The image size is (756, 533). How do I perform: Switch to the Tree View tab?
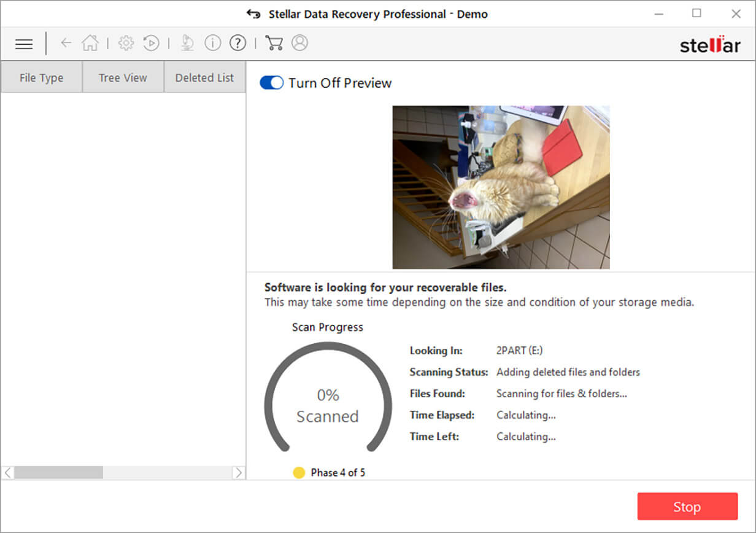(123, 77)
